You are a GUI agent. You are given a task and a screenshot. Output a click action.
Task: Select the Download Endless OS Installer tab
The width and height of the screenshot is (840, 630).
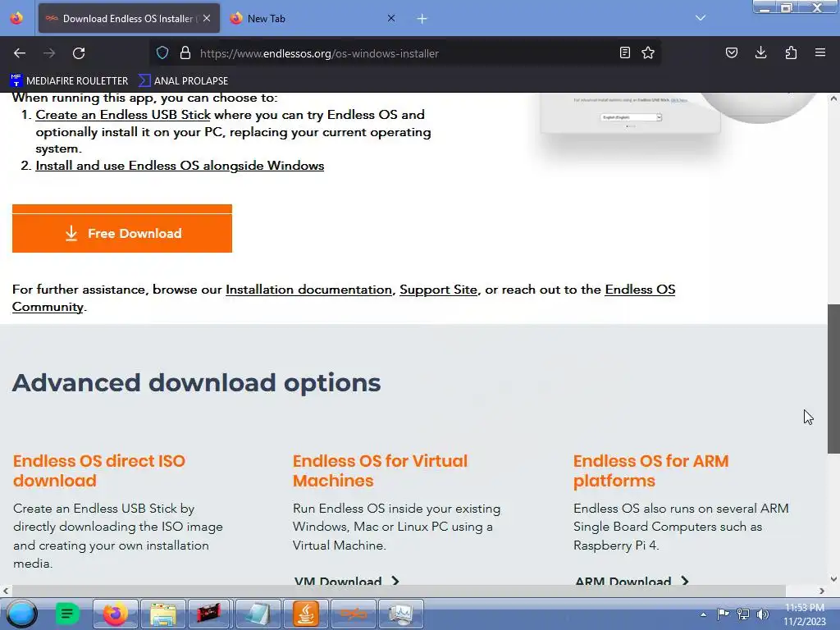tap(129, 18)
